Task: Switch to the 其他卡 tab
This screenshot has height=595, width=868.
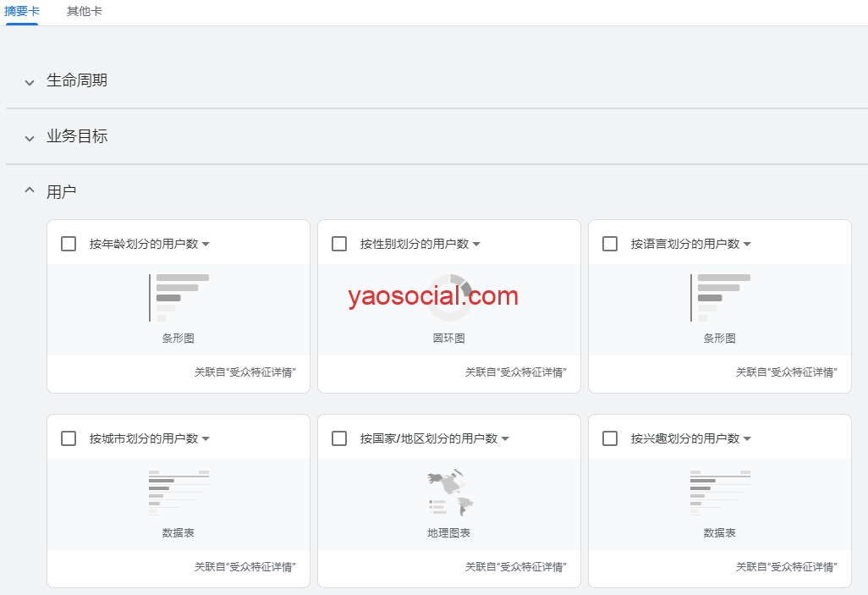Action: (x=85, y=12)
